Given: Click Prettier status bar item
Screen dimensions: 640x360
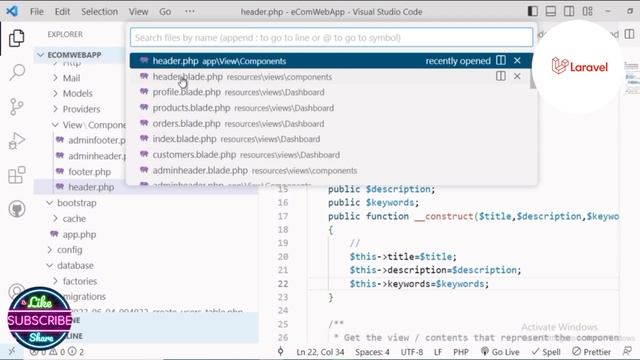Looking at the screenshot, I should [591, 351].
